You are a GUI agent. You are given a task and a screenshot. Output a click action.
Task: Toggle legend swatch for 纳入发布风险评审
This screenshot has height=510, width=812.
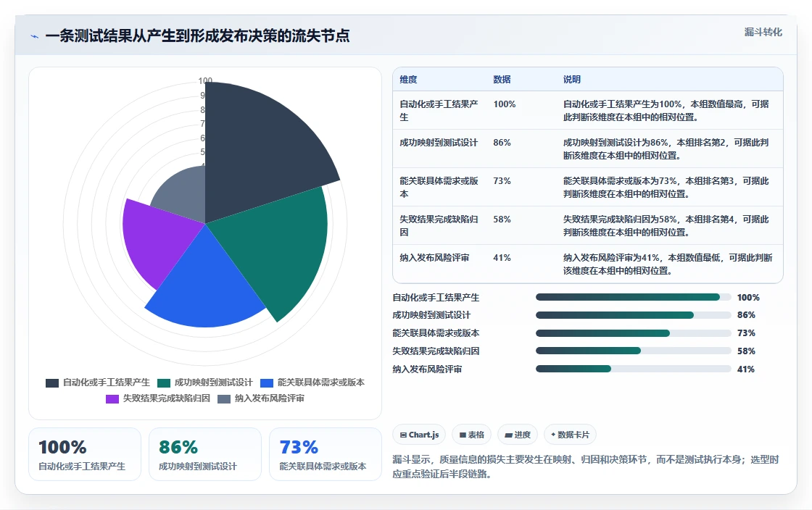[224, 398]
